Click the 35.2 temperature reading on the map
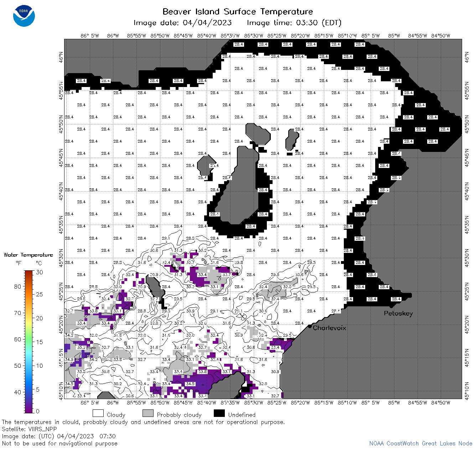476x449 pixels. (81, 347)
